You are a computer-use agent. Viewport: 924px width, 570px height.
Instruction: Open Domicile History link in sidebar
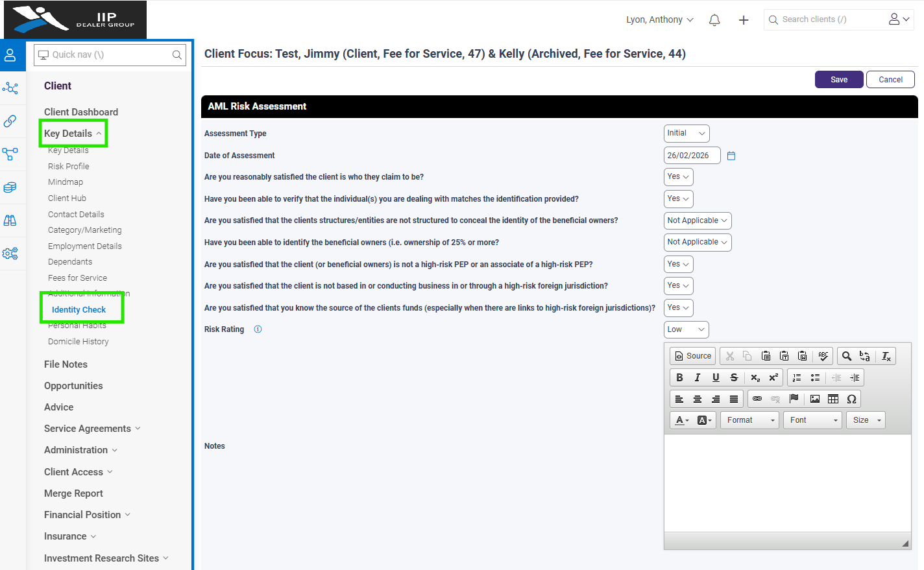coord(79,342)
